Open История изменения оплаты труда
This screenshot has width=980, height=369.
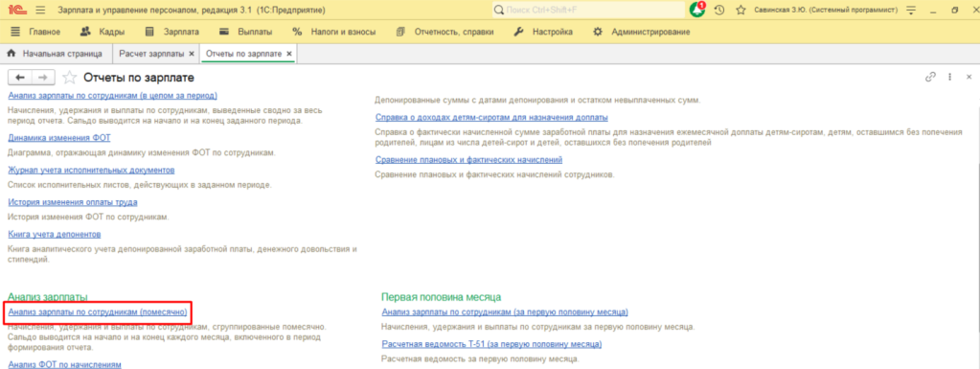73,202
